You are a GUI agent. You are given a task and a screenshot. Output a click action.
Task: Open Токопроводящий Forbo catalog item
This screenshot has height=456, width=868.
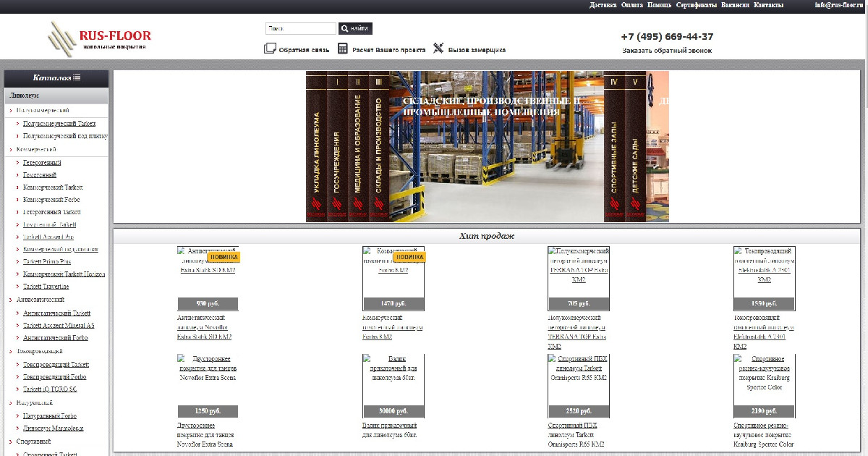(x=54, y=377)
